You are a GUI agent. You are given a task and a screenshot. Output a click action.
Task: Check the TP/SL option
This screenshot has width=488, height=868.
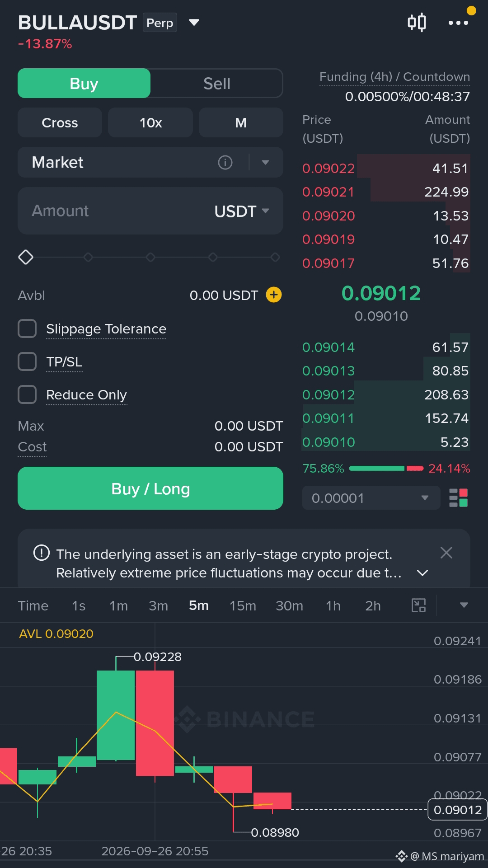click(x=27, y=361)
